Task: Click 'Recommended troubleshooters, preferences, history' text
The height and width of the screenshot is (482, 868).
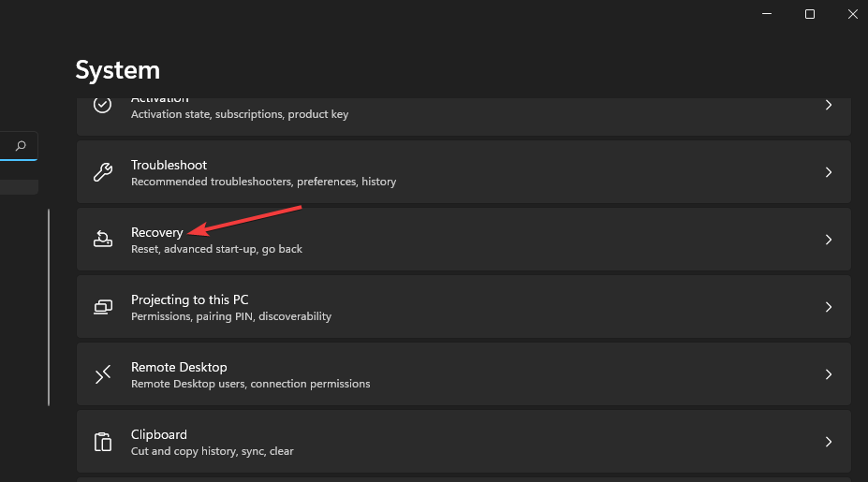Action: click(263, 182)
